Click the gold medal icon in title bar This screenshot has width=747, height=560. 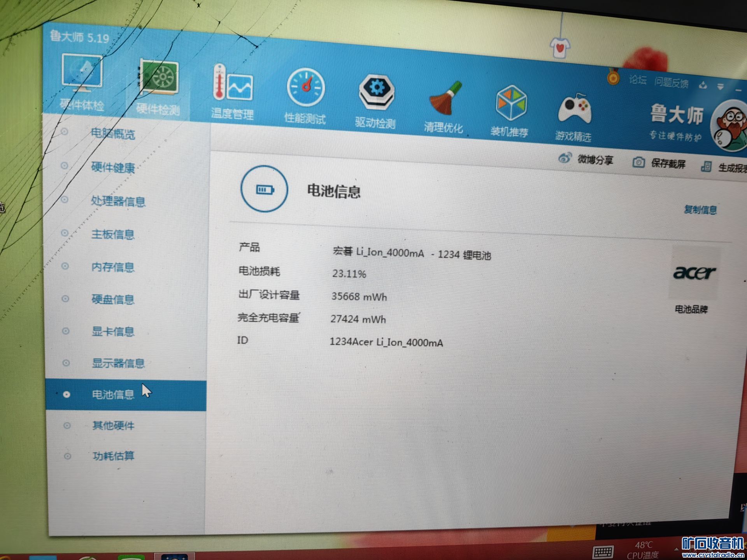[613, 77]
